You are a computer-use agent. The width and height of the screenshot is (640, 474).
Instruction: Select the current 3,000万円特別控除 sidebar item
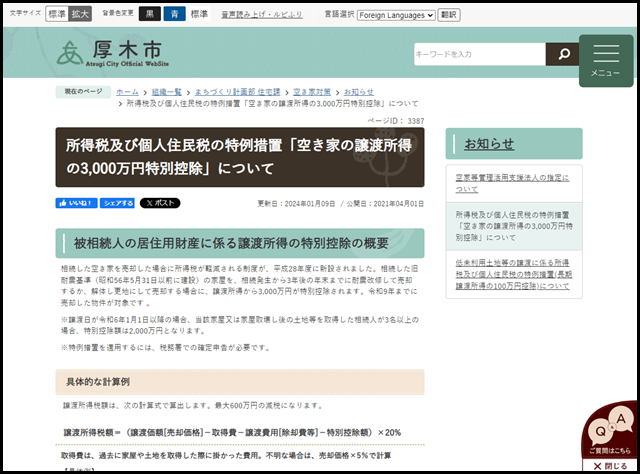point(514,226)
